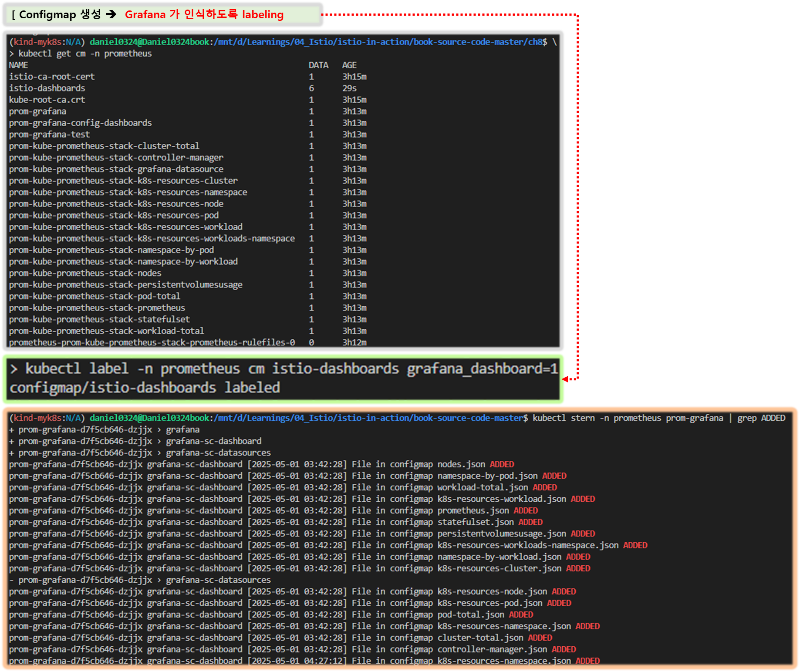Click prom-kube-prometheus-stack-cluster-total name
800x672 pixels.
click(x=104, y=146)
